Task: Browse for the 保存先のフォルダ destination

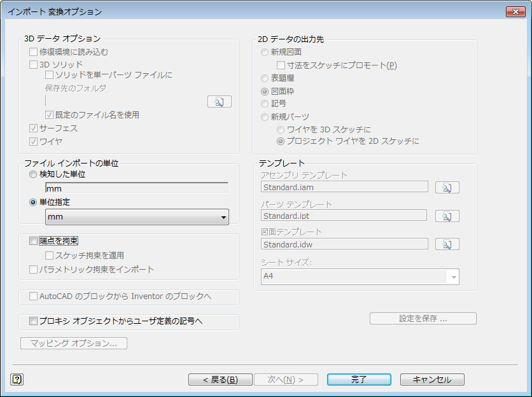Action: pyautogui.click(x=219, y=101)
